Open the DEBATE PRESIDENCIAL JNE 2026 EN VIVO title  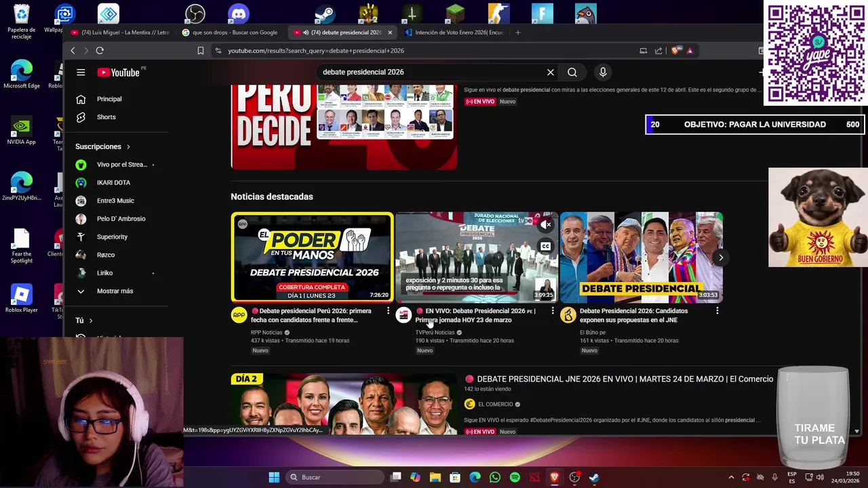(x=619, y=380)
